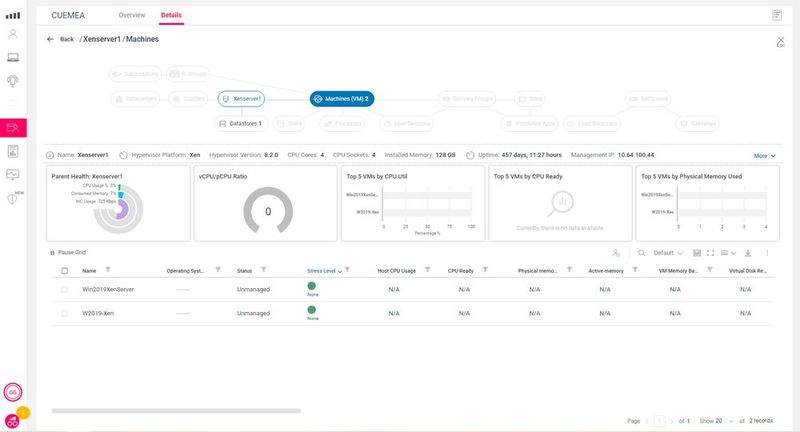
Task: Select the Details tab
Action: 171,15
